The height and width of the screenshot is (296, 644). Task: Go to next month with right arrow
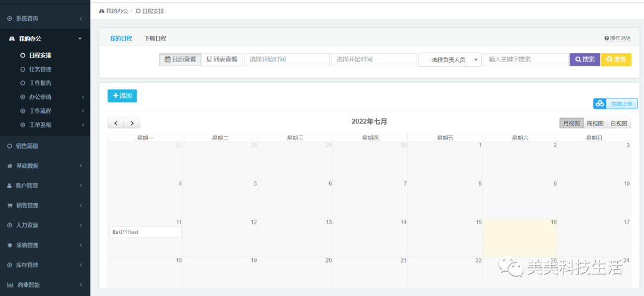point(132,123)
